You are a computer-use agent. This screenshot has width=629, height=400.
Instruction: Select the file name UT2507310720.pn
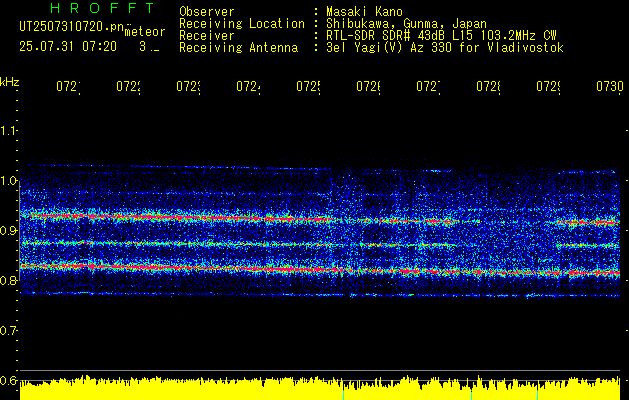pos(71,26)
